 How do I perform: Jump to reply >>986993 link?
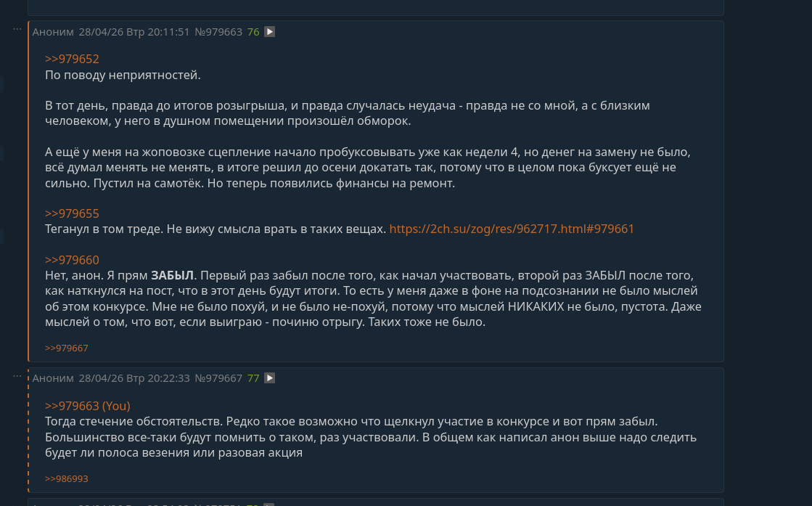(66, 479)
